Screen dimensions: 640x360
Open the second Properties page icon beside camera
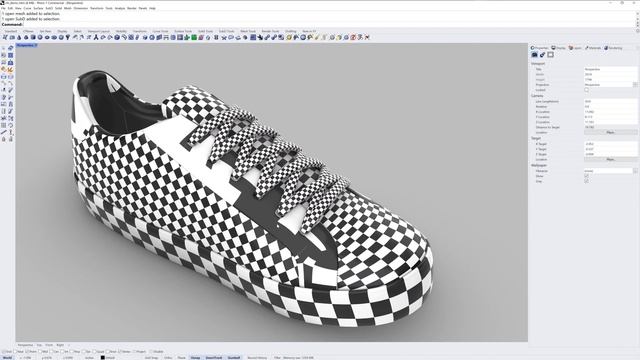[542, 55]
